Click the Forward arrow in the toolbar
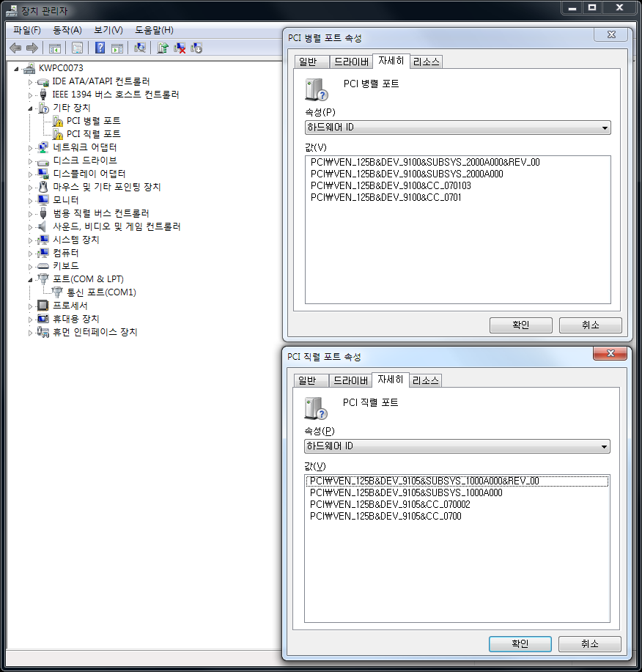 click(x=32, y=48)
